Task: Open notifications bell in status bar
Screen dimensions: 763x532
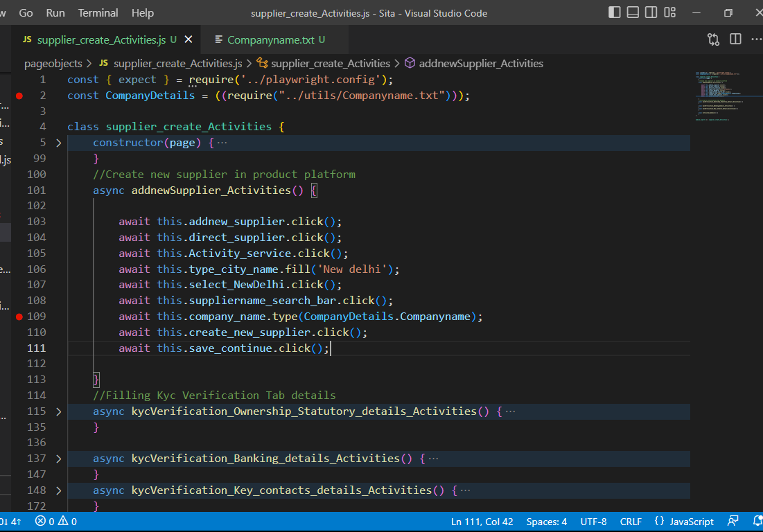Action: (x=757, y=522)
